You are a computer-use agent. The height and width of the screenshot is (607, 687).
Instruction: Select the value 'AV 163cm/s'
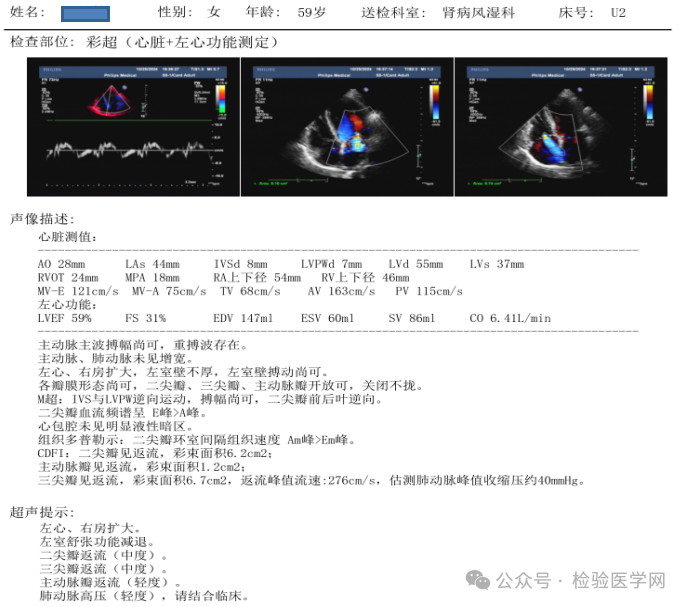[x=341, y=291]
